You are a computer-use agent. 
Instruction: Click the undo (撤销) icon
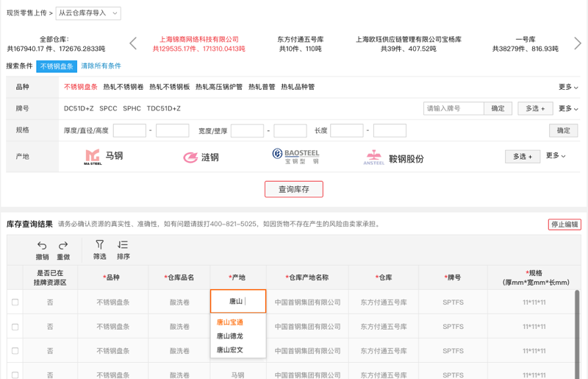click(x=42, y=245)
